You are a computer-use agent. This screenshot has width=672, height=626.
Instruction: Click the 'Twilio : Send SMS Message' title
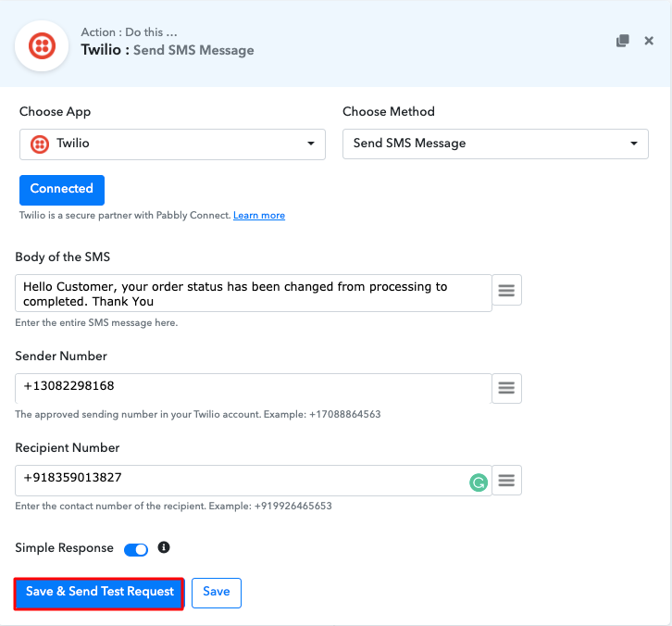[x=168, y=50]
